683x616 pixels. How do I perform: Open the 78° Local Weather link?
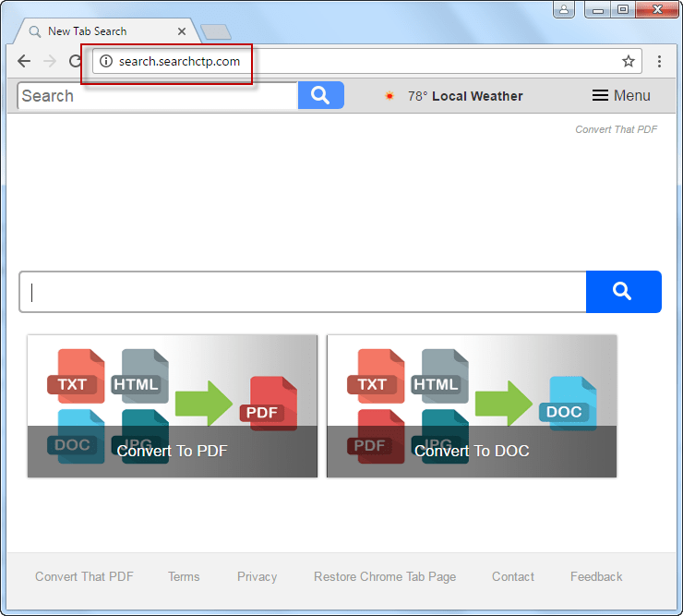click(x=465, y=96)
